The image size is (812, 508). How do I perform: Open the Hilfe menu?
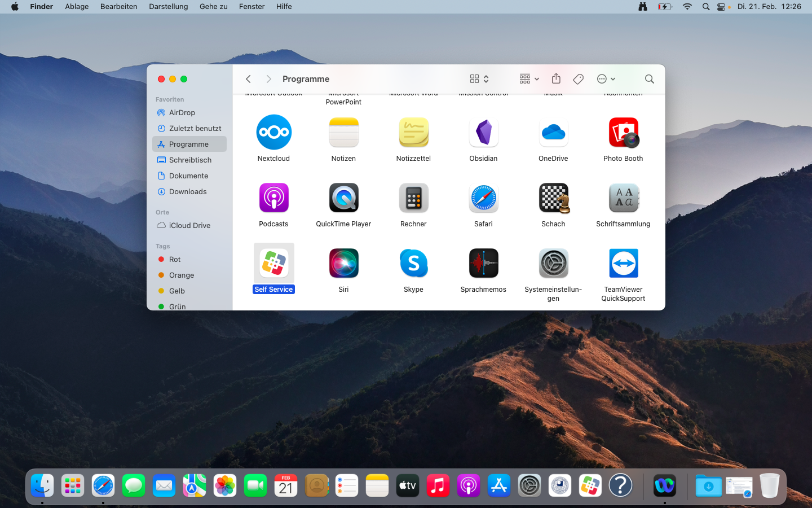coord(284,7)
